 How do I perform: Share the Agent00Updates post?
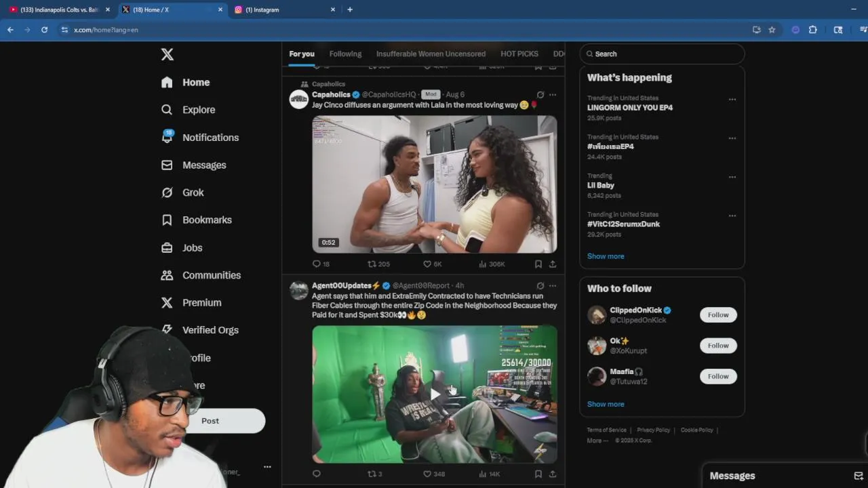[x=553, y=474]
